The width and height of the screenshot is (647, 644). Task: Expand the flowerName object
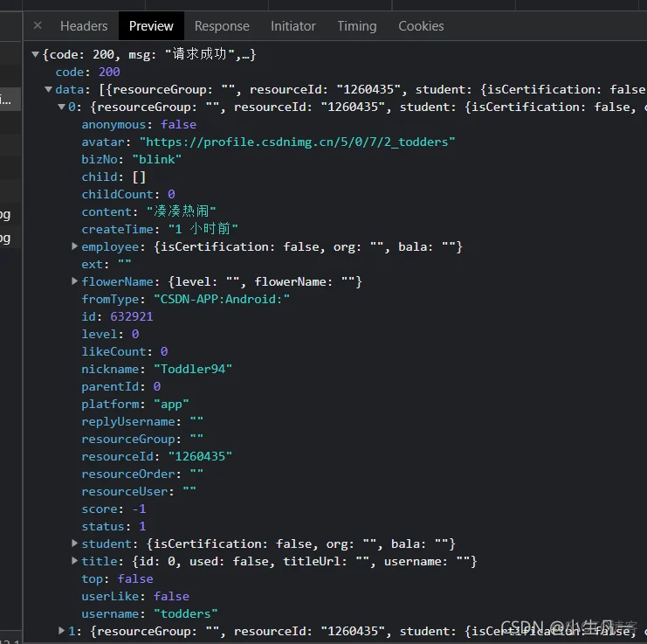pyautogui.click(x=74, y=281)
